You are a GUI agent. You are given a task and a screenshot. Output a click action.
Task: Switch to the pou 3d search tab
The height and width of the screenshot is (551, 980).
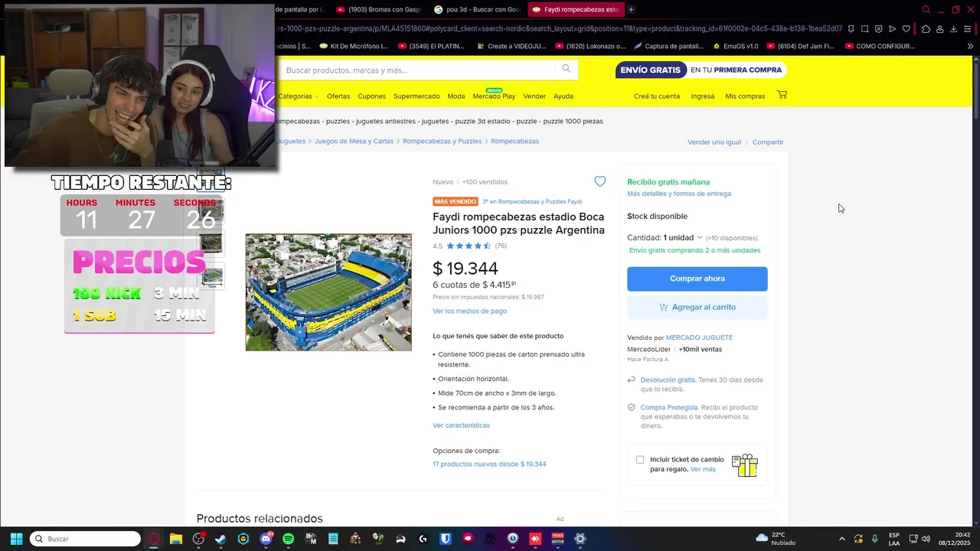(x=477, y=9)
